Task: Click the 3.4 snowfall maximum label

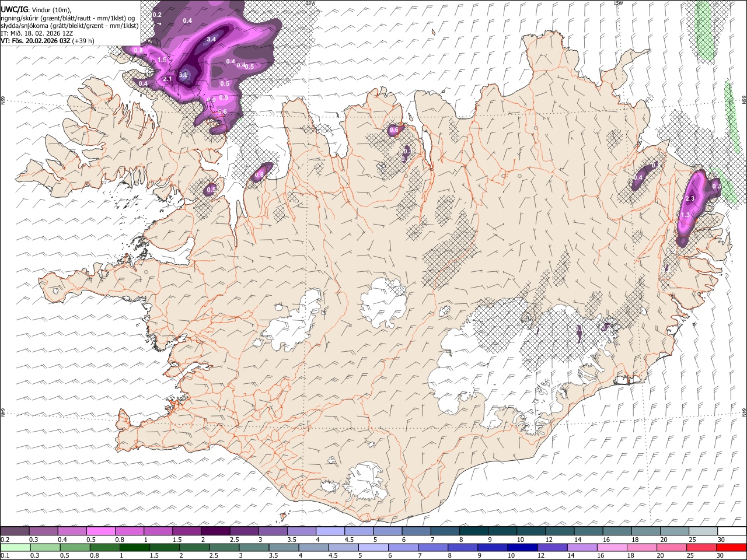Action: pos(212,39)
